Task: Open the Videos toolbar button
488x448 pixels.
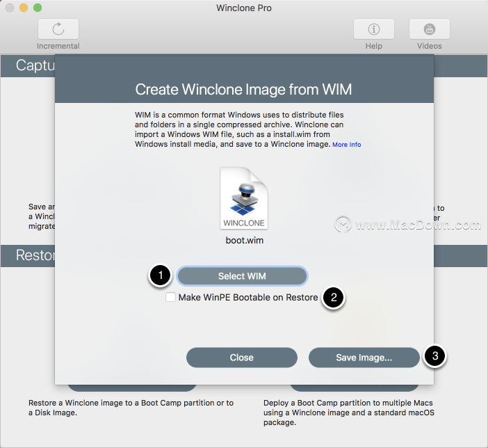Action: (x=430, y=29)
